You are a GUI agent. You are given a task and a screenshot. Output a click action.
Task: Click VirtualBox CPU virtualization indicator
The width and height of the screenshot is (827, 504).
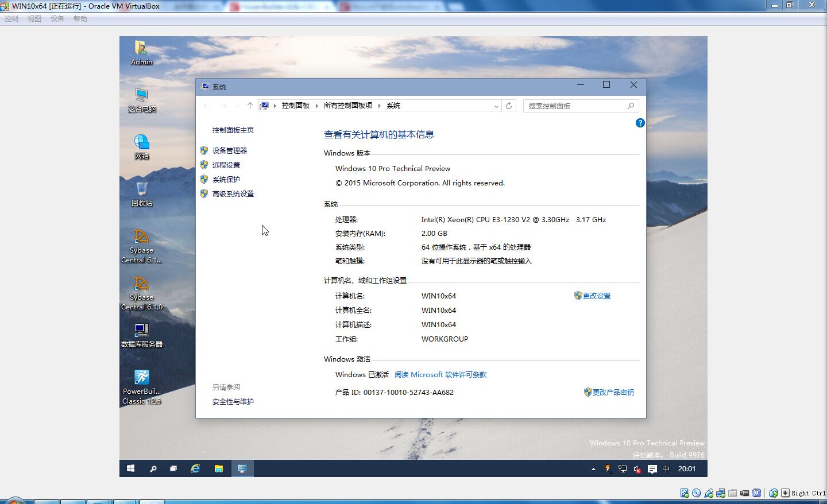(757, 493)
